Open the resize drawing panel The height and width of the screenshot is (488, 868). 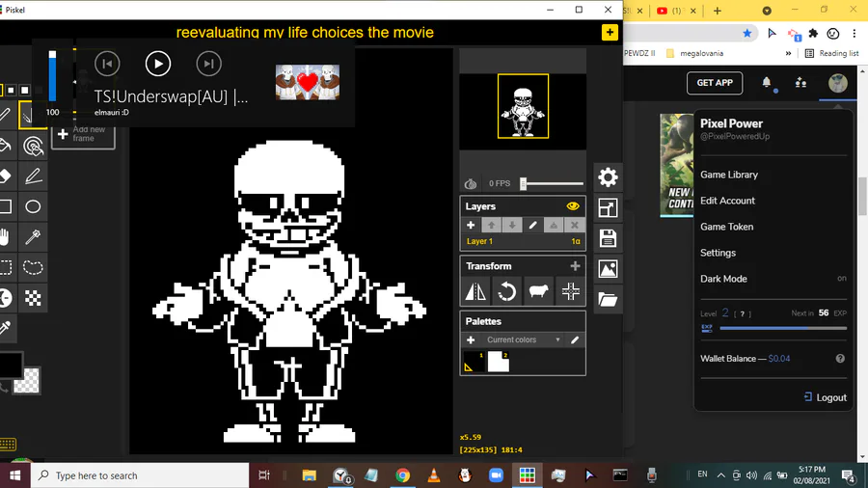(608, 208)
